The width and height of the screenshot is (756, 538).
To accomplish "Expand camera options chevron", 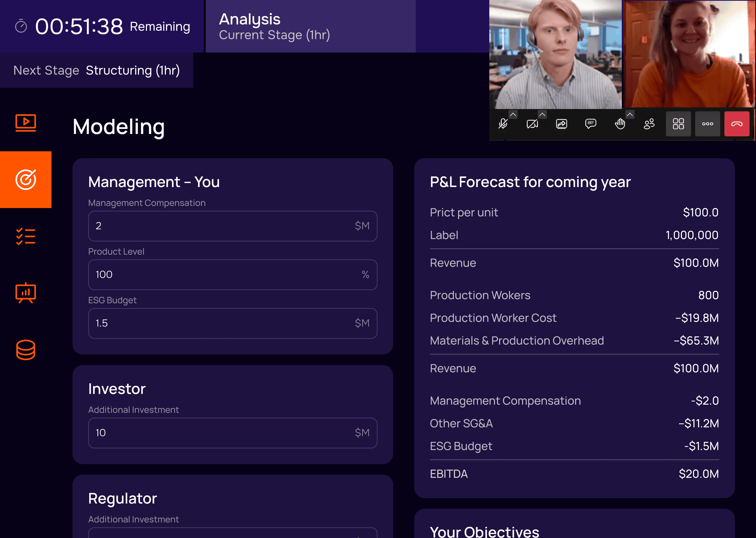I will click(x=542, y=115).
